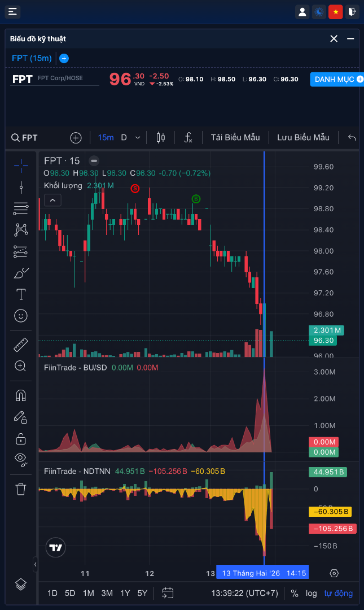Add a symbol to compare
364x610 pixels.
pyautogui.click(x=76, y=138)
